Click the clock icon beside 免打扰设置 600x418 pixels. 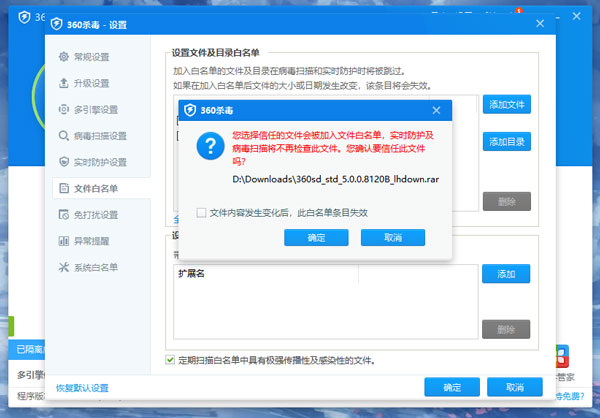tap(64, 215)
